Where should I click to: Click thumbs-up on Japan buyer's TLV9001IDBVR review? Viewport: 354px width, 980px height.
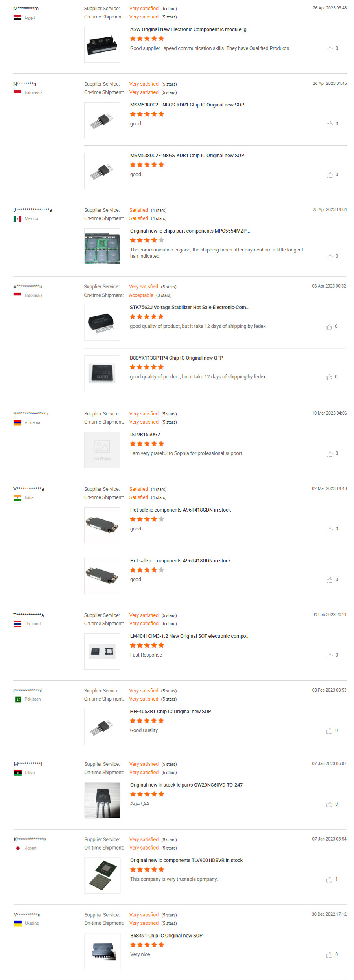[329, 880]
